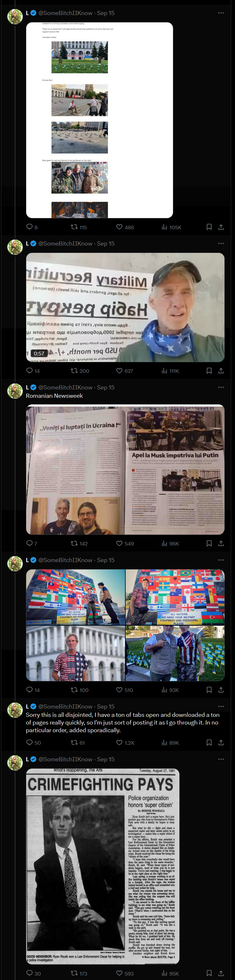
Task: Share the Crimefighting Pays post
Action: click(x=221, y=973)
